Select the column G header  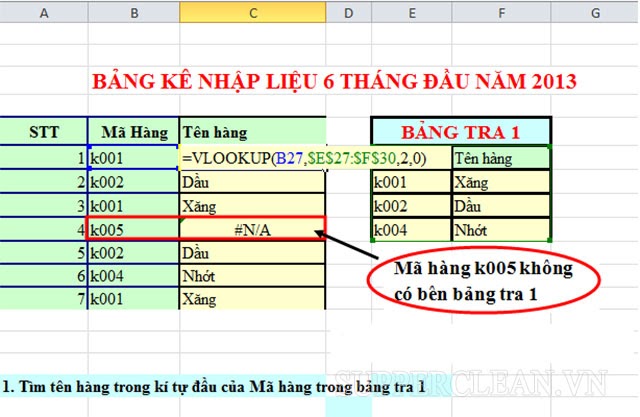coord(595,12)
